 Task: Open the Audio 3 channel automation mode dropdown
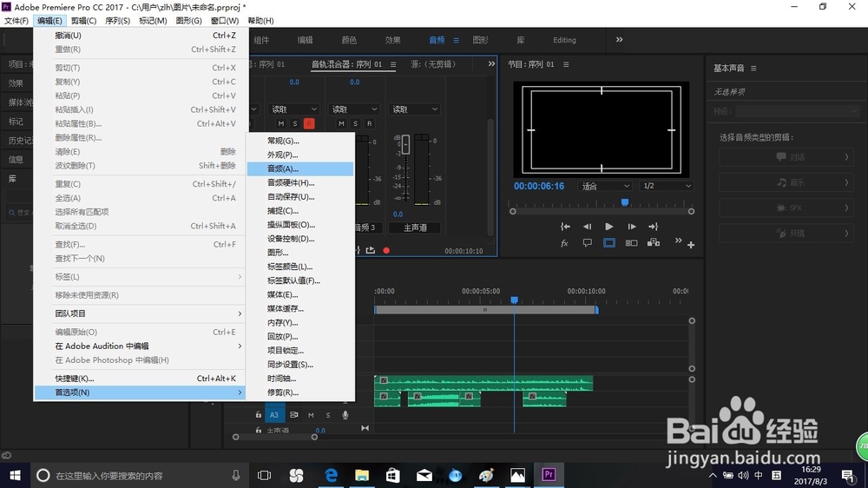click(x=354, y=109)
